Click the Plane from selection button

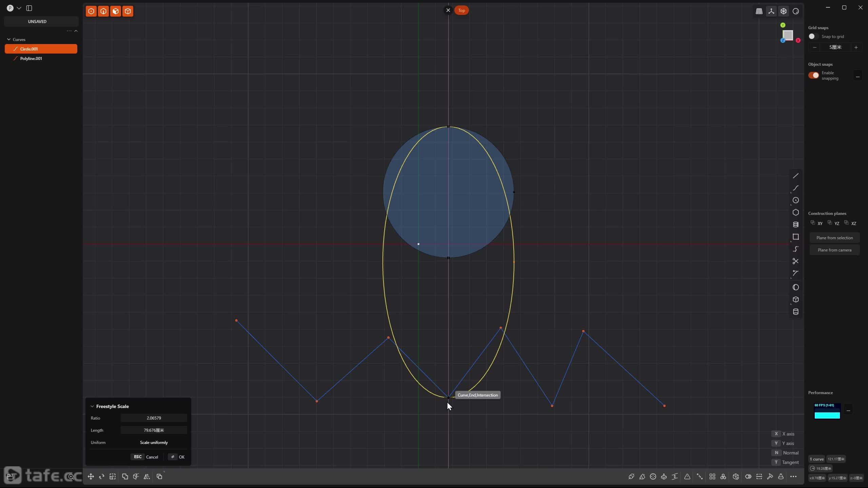click(834, 238)
